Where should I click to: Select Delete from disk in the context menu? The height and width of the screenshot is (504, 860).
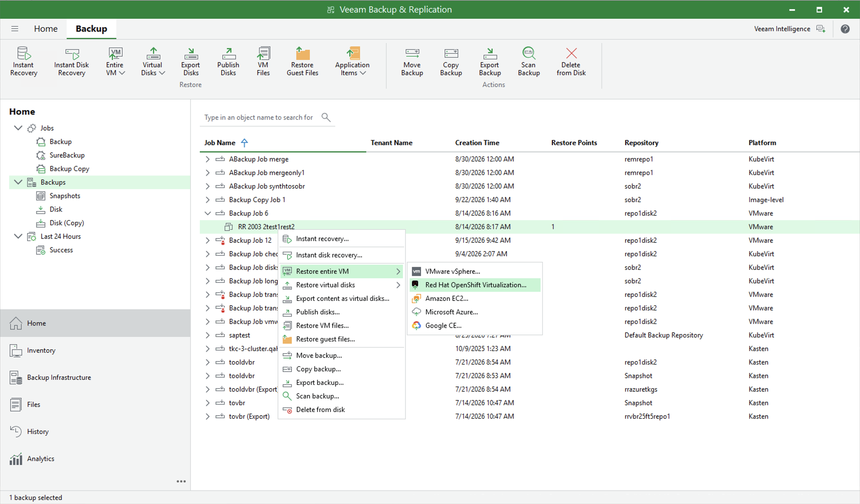[342, 409]
